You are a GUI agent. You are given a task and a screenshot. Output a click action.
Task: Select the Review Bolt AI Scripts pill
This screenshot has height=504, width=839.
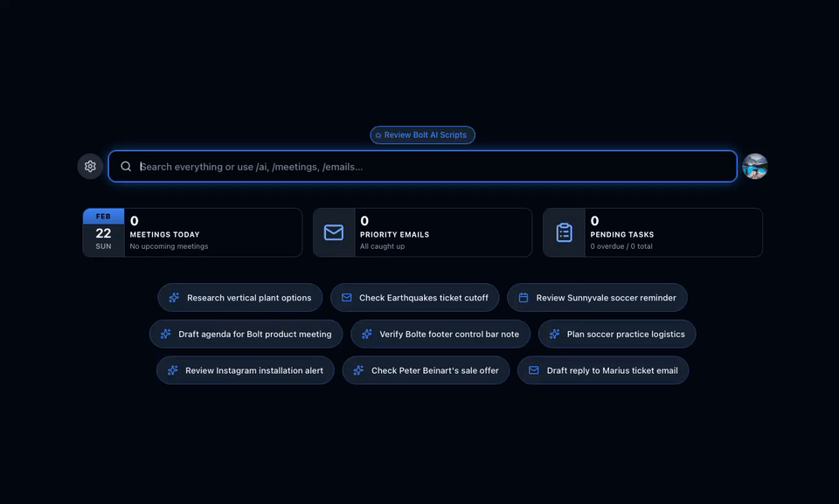tap(423, 135)
